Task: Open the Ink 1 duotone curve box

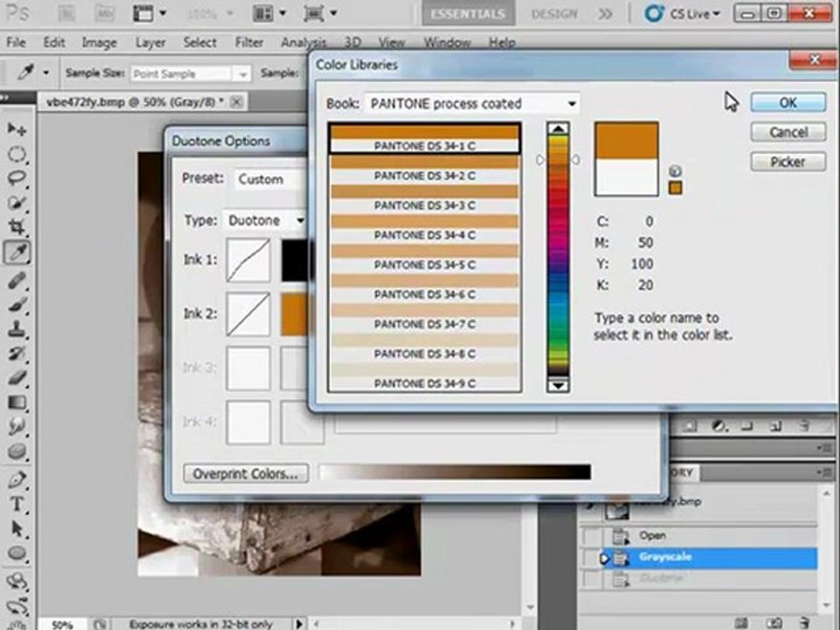Action: 248,261
